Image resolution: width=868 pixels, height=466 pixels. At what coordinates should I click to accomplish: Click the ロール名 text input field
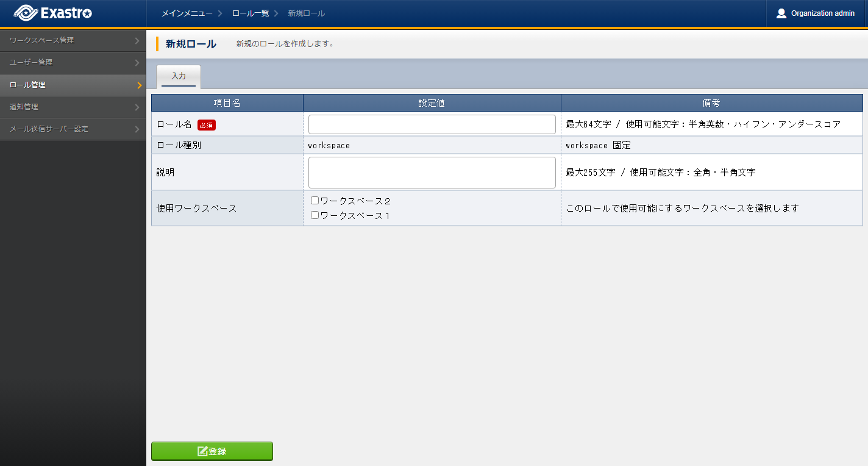click(x=432, y=124)
